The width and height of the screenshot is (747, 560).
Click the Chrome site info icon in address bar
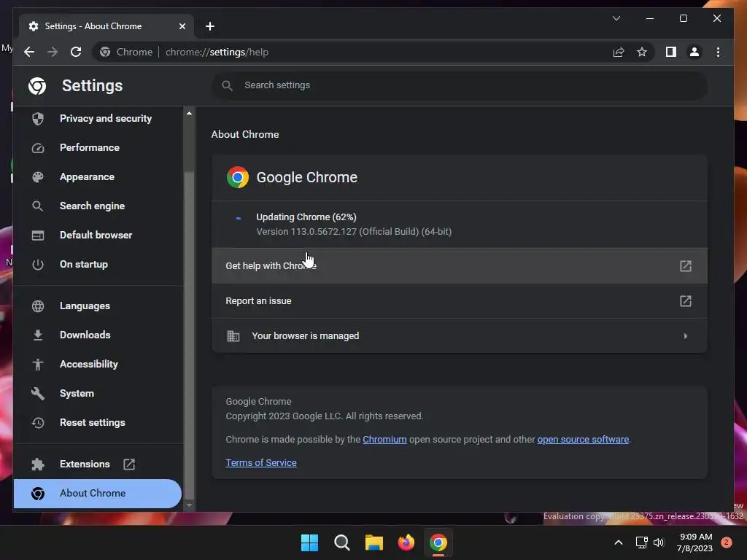105,52
